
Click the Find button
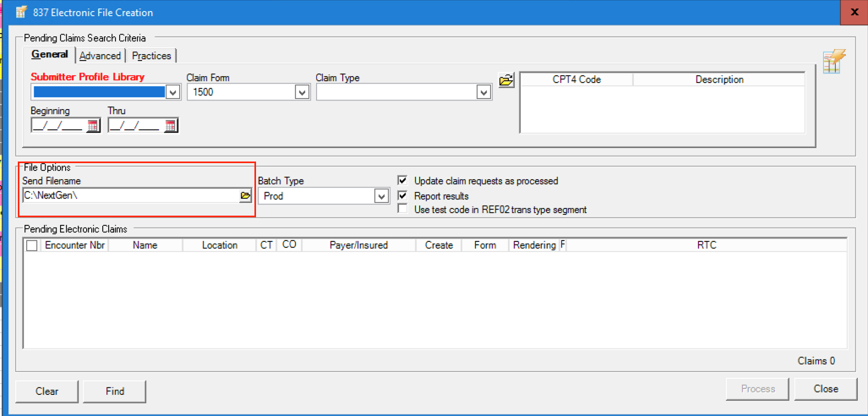point(115,391)
